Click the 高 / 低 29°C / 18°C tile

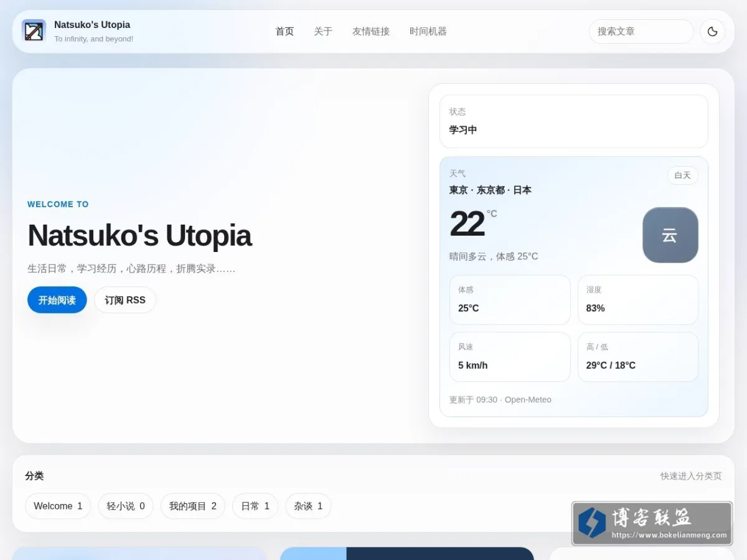click(638, 357)
